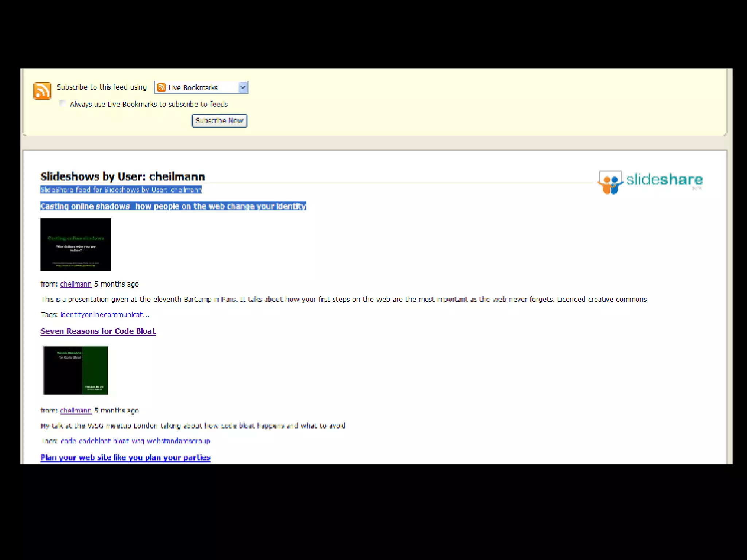Click the codebloat tag link
The image size is (747, 560).
coord(94,441)
